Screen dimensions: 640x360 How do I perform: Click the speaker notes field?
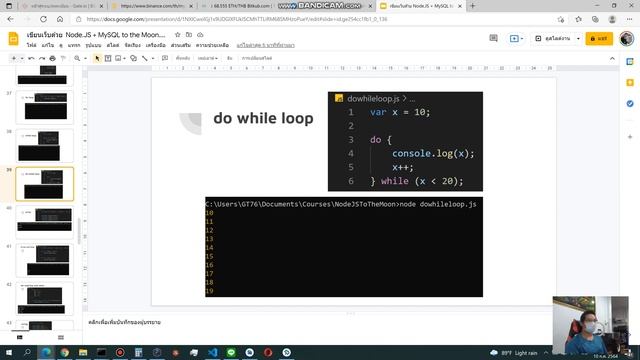click(351, 322)
